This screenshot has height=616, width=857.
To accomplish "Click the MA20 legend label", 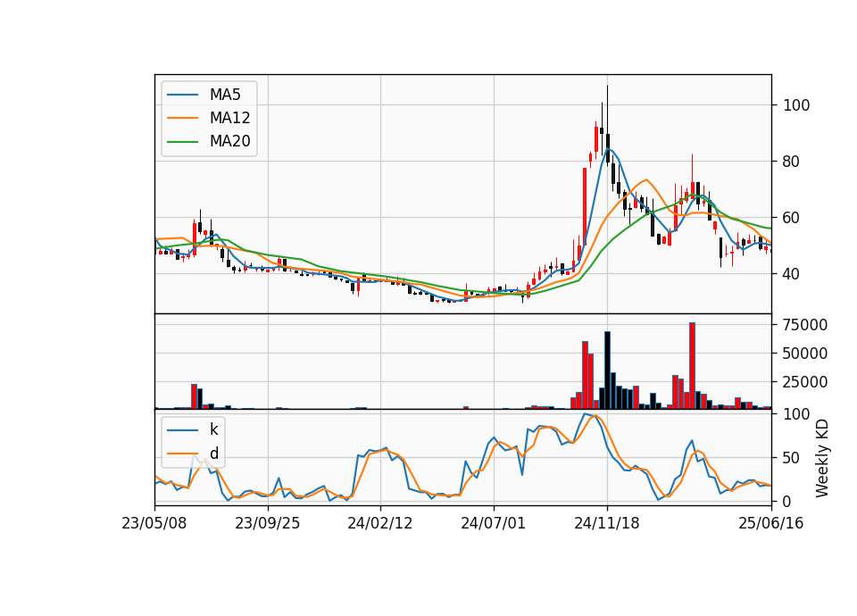I will pyautogui.click(x=229, y=141).
